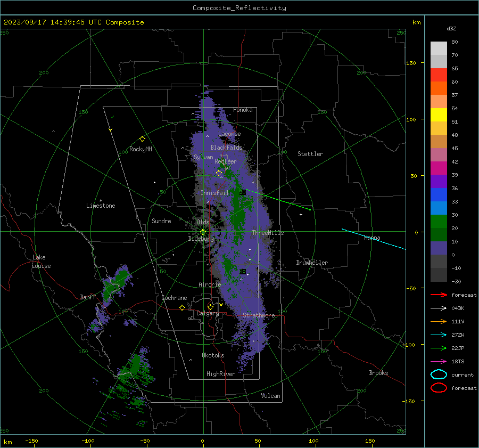The image size is (479, 448).
Task: Click the Cochrane town label
Action: (x=174, y=298)
